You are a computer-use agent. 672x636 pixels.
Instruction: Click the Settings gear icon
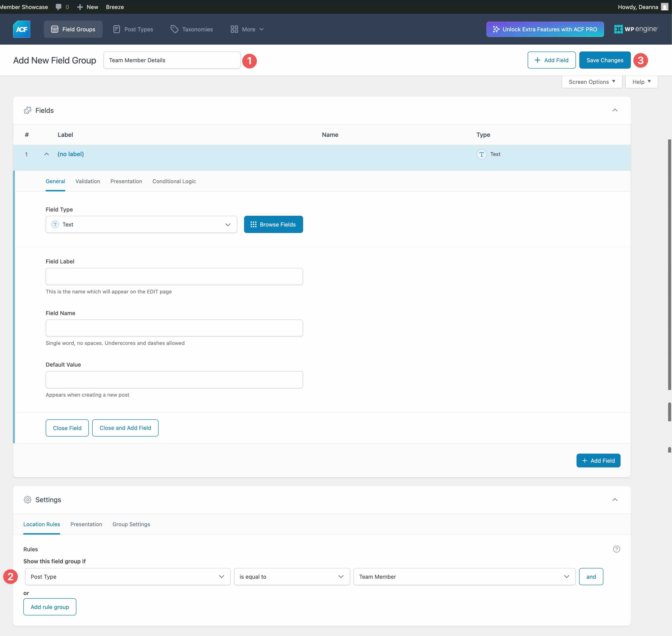click(x=28, y=499)
